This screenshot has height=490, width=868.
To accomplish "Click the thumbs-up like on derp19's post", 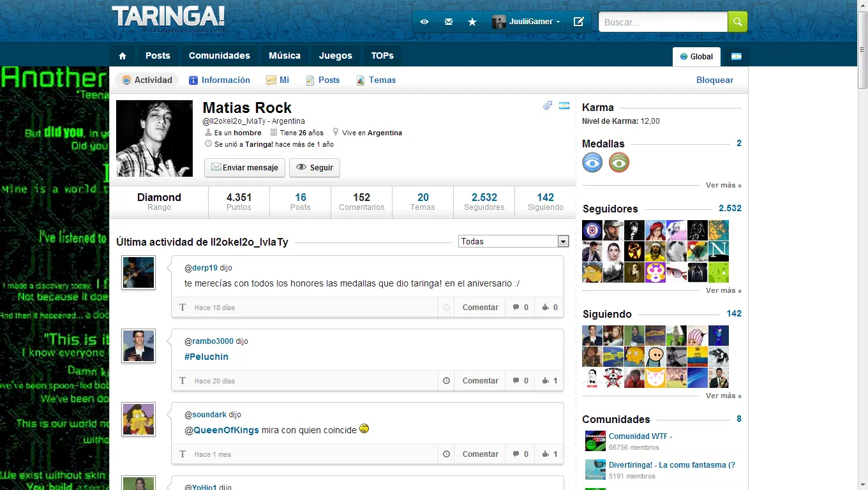I will point(550,308).
